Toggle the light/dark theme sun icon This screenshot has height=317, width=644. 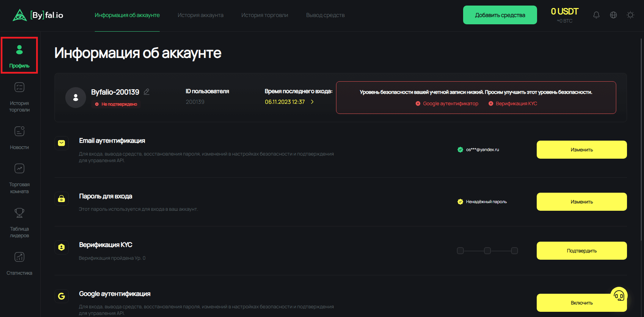coord(630,15)
